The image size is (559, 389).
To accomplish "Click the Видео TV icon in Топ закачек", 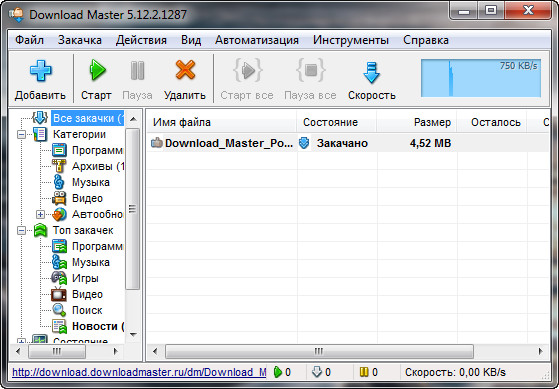I will click(59, 294).
